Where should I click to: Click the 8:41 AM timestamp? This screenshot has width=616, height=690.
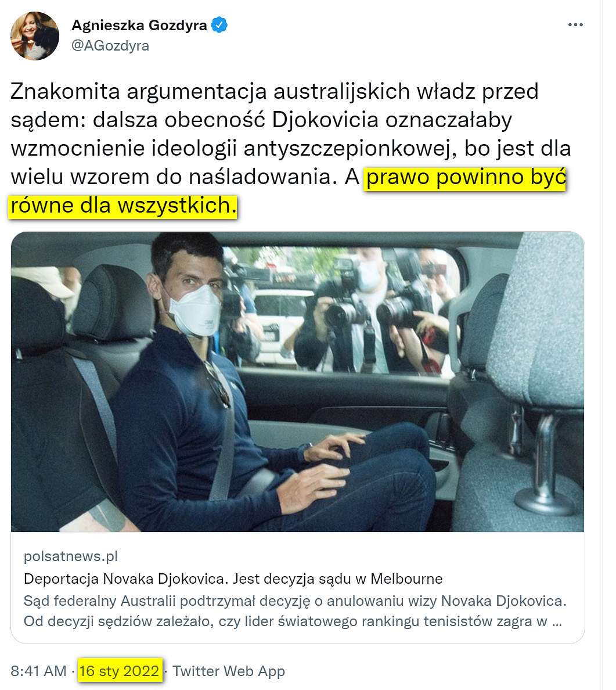(x=38, y=671)
